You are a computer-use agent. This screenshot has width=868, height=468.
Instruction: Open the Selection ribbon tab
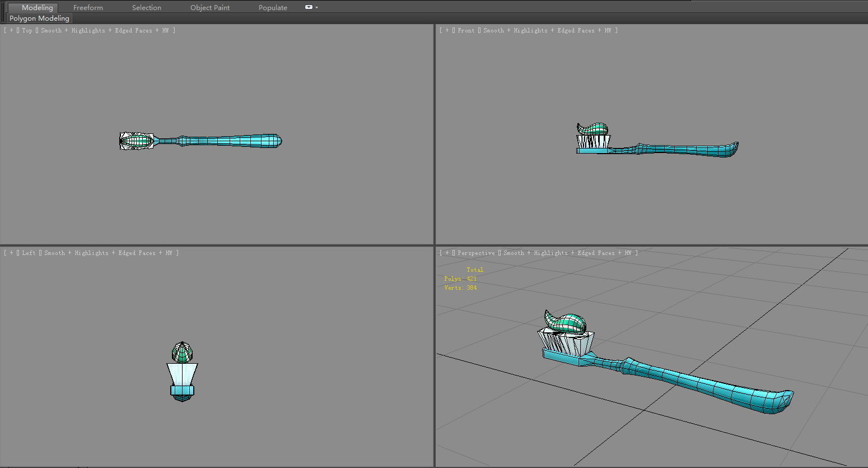pos(146,8)
